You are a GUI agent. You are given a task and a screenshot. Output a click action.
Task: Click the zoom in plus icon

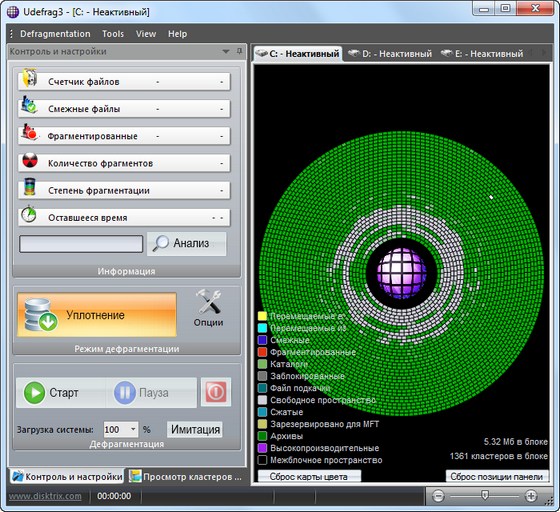[x=531, y=496]
